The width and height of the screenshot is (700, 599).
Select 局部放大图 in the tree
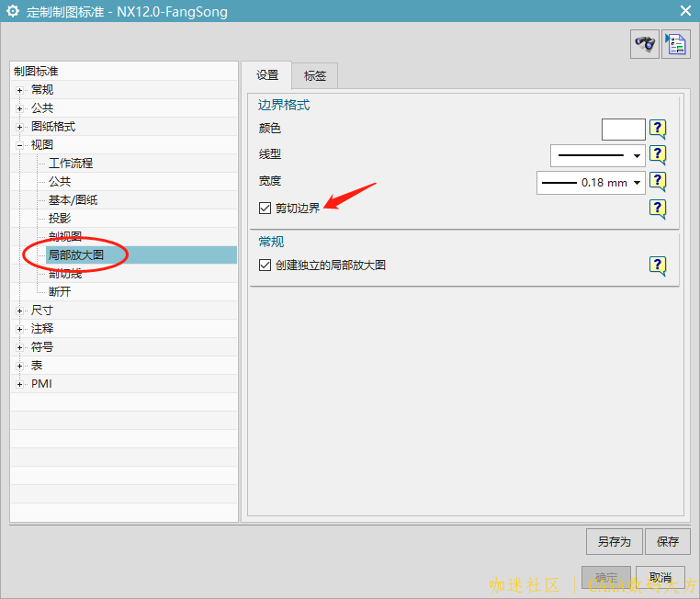click(76, 254)
